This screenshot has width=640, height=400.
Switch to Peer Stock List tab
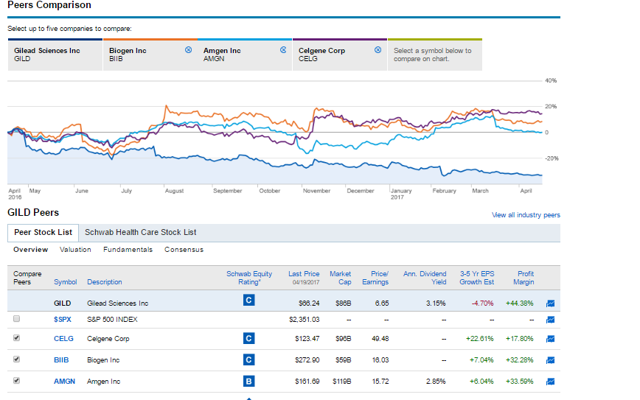(43, 232)
